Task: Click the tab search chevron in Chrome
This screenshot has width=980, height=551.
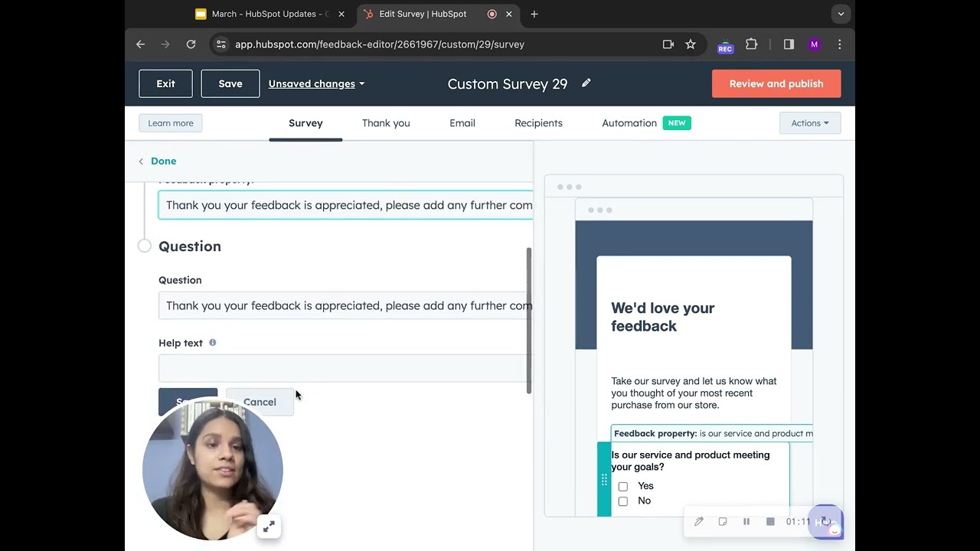Action: [x=841, y=14]
